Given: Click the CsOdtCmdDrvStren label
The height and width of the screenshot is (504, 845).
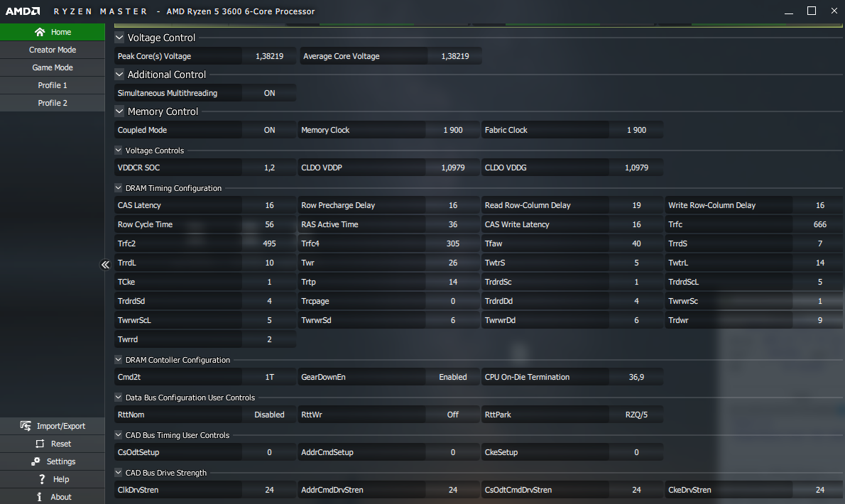Looking at the screenshot, I should click(x=518, y=490).
